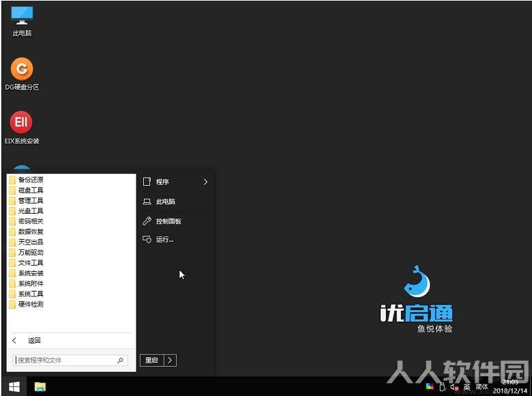Click the muted volume tray icon
532x396 pixels.
pyautogui.click(x=454, y=387)
